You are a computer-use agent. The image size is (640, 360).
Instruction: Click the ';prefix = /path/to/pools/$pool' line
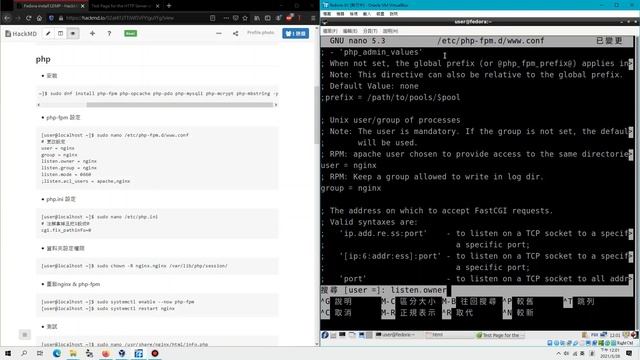point(391,98)
